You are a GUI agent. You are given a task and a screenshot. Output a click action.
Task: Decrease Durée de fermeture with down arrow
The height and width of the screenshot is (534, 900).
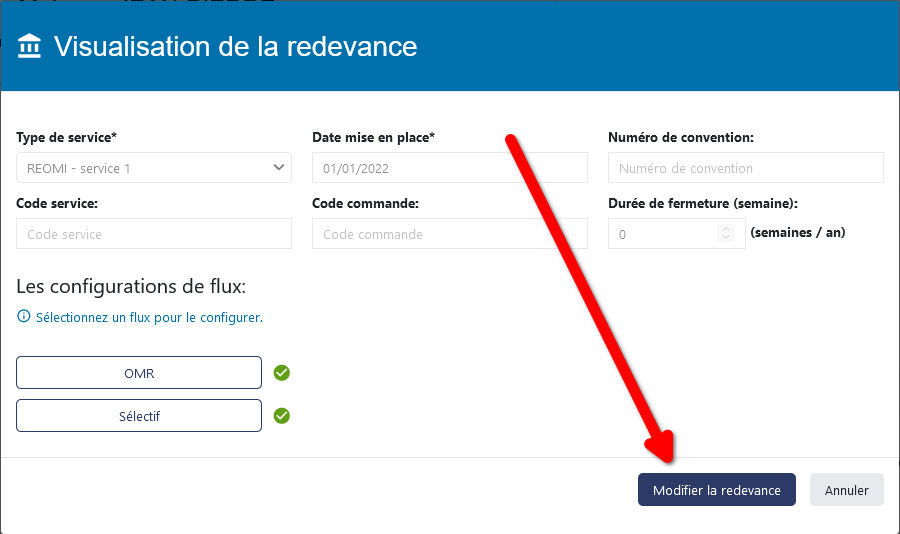point(726,238)
